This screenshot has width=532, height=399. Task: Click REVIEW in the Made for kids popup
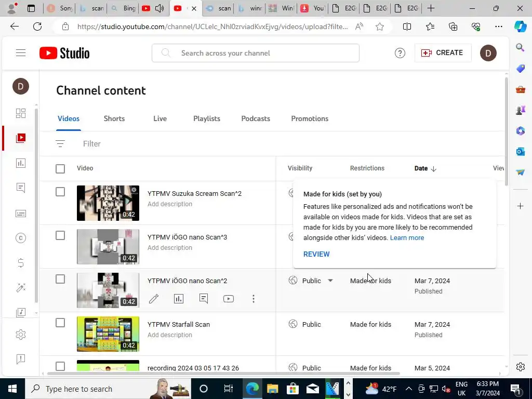pyautogui.click(x=316, y=254)
